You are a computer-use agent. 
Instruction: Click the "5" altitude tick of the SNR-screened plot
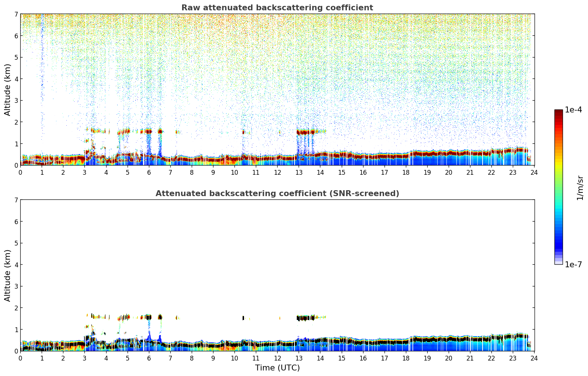tap(16, 243)
